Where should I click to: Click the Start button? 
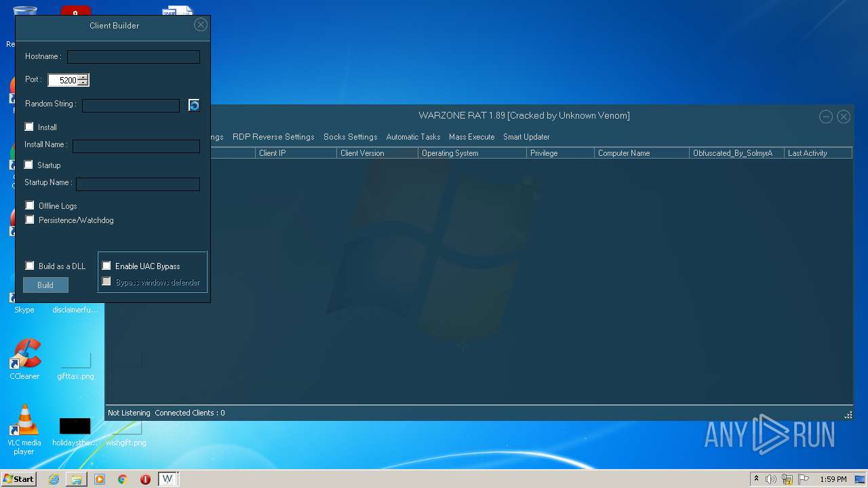18,479
